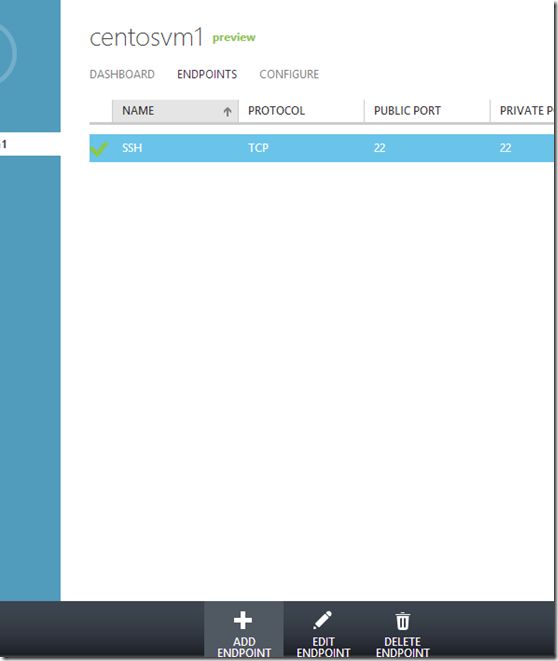Click the sort arrow in NAME column
Viewport: 558px width, 661px height.
coord(228,111)
